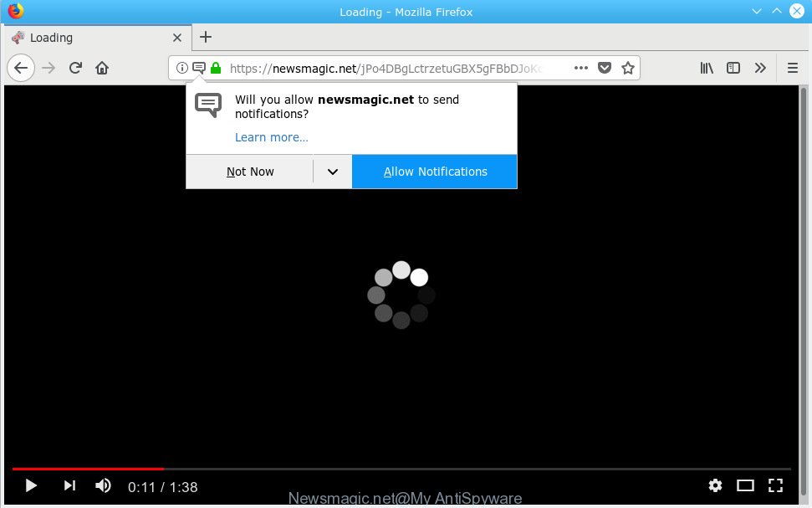Open the Library panel
Screen dimensions: 812x508
pyautogui.click(x=707, y=68)
